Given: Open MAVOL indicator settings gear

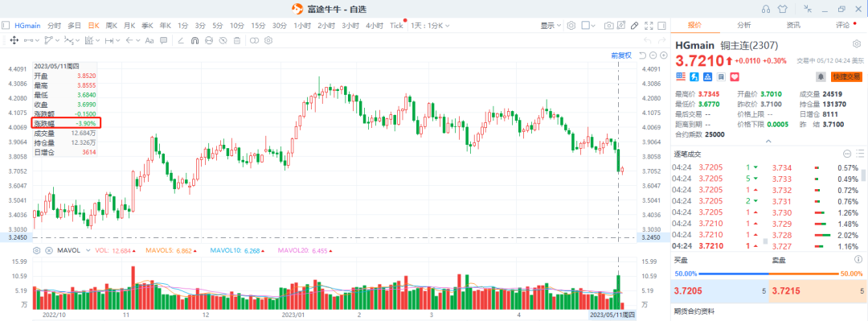Looking at the screenshot, I should tap(36, 250).
